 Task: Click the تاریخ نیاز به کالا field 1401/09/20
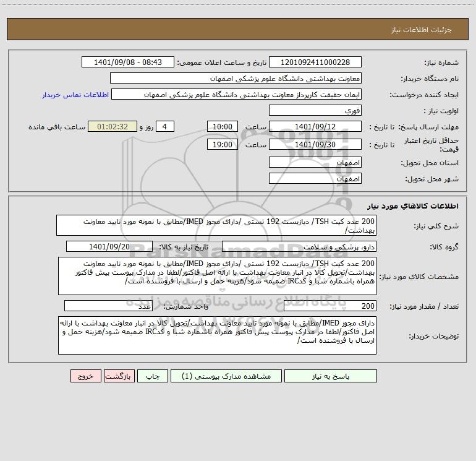point(109,247)
